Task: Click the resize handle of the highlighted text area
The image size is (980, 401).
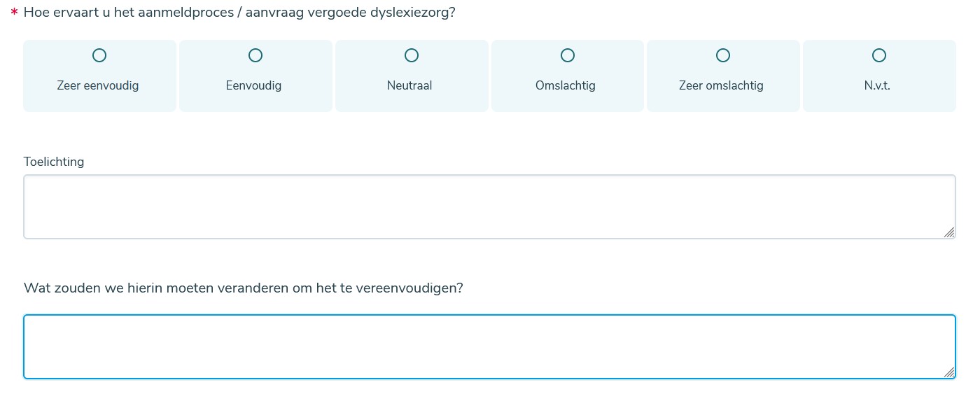Action: point(949,372)
